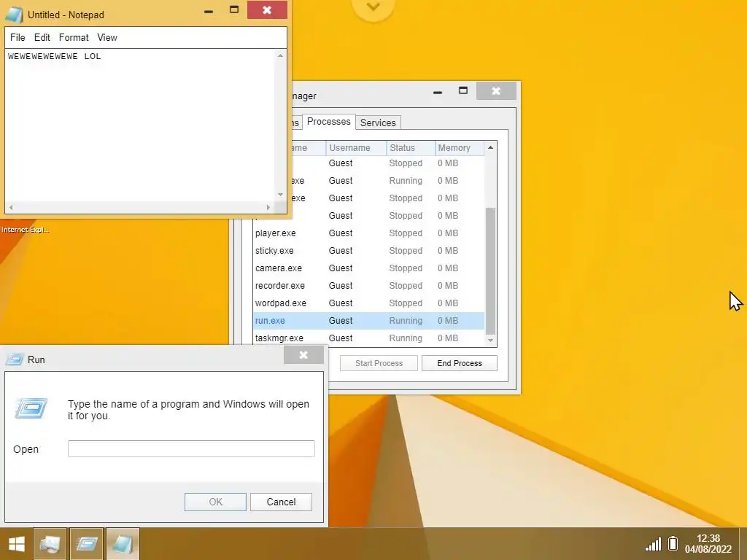Open the network signal tray icon
The width and height of the screenshot is (747, 560).
pos(653,544)
